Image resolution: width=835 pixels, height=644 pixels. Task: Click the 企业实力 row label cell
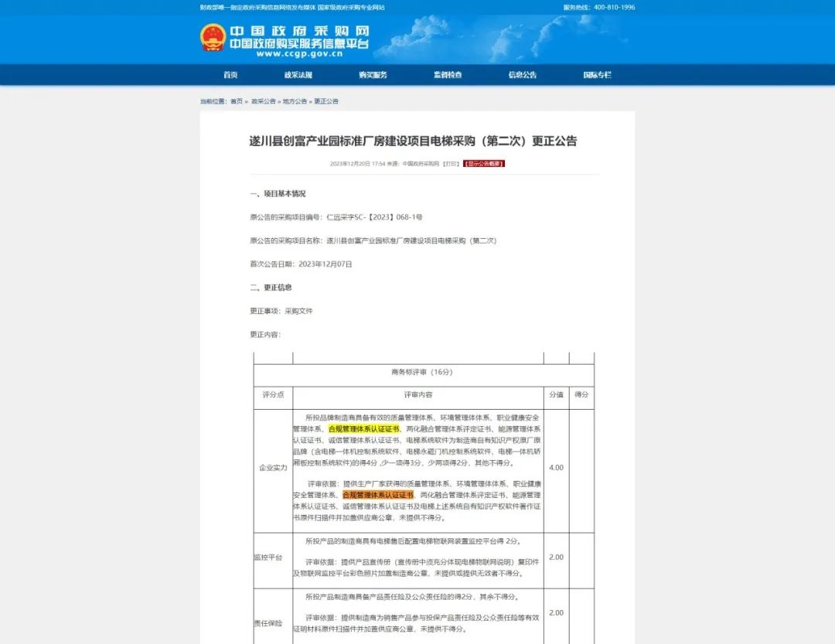273,468
